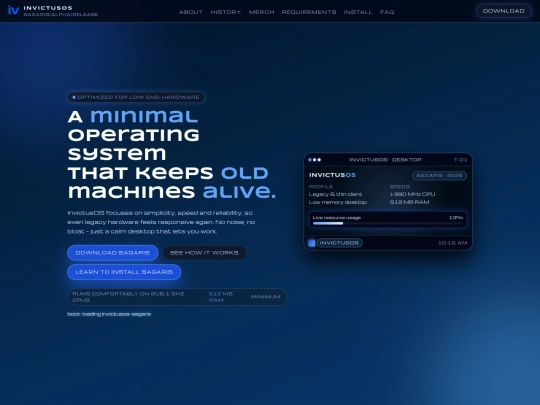This screenshot has height=405, width=540.
Task: Click the 'Live resource usage' label
Action: click(337, 218)
